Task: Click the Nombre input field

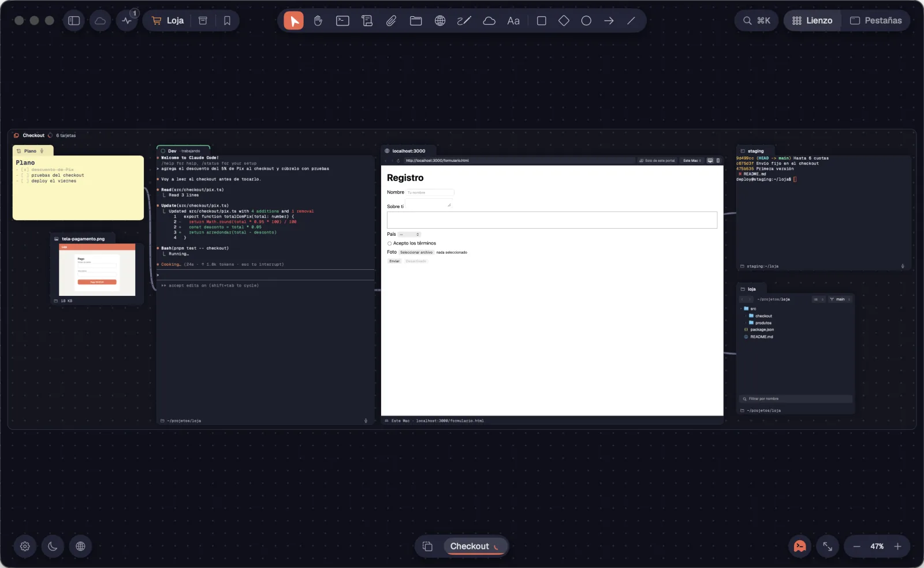Action: click(x=430, y=192)
